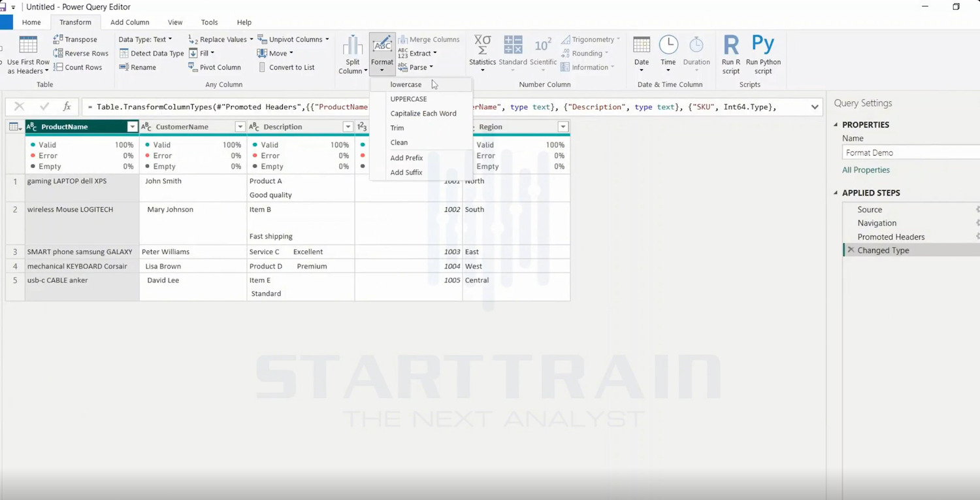The height and width of the screenshot is (500, 980).
Task: Click the formula bar cancel X icon
Action: pyautogui.click(x=19, y=107)
